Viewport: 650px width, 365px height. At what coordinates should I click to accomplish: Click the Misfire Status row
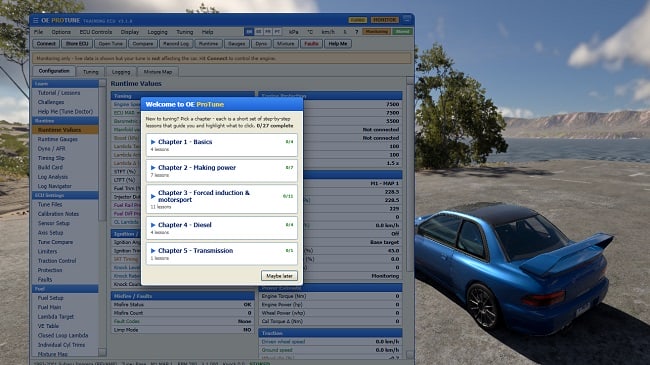[183, 304]
